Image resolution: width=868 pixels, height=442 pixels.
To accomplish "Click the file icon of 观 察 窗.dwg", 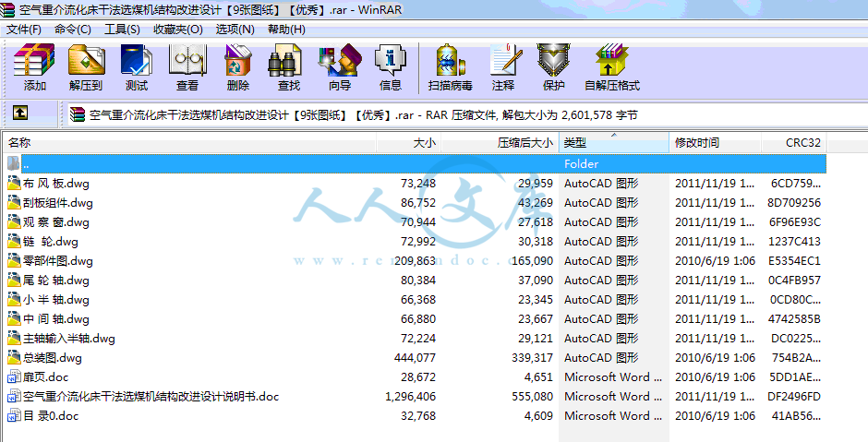I will tap(14, 221).
